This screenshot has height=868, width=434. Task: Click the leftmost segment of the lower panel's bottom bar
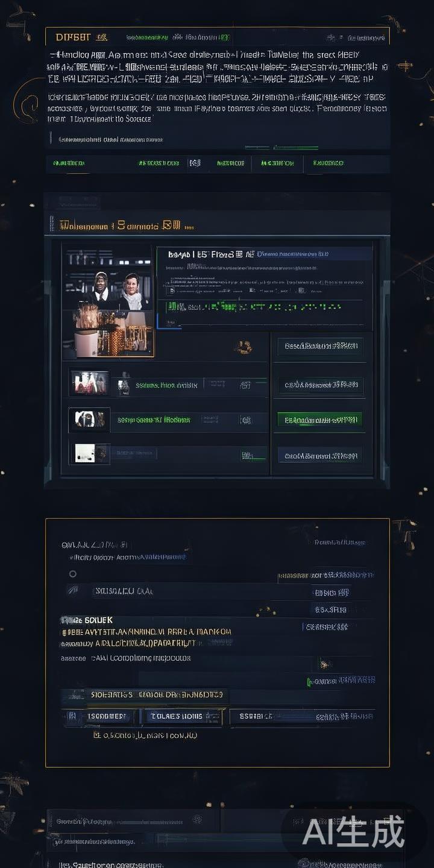coord(99,717)
